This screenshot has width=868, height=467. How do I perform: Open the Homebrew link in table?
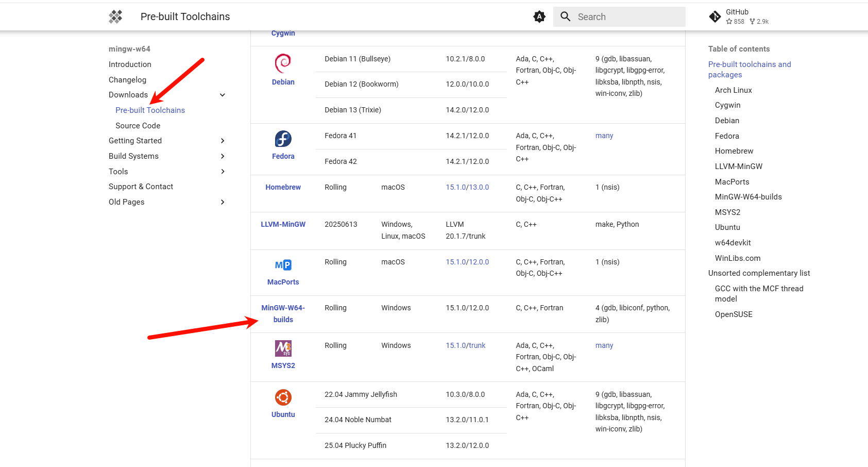283,187
